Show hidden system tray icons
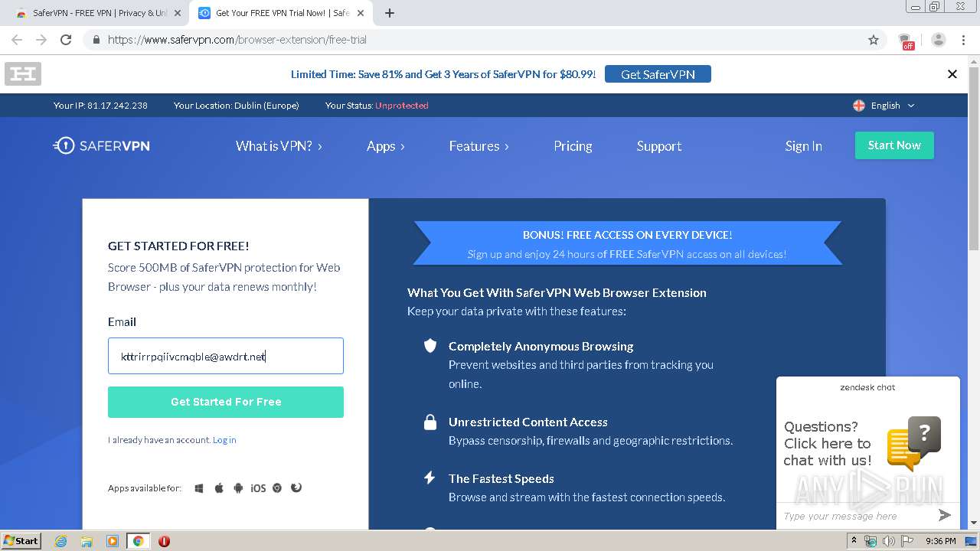This screenshot has width=980, height=551. pyautogui.click(x=854, y=541)
